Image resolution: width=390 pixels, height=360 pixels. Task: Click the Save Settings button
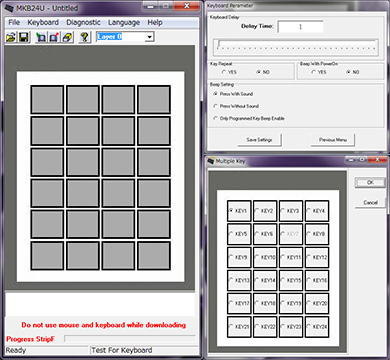259,140
